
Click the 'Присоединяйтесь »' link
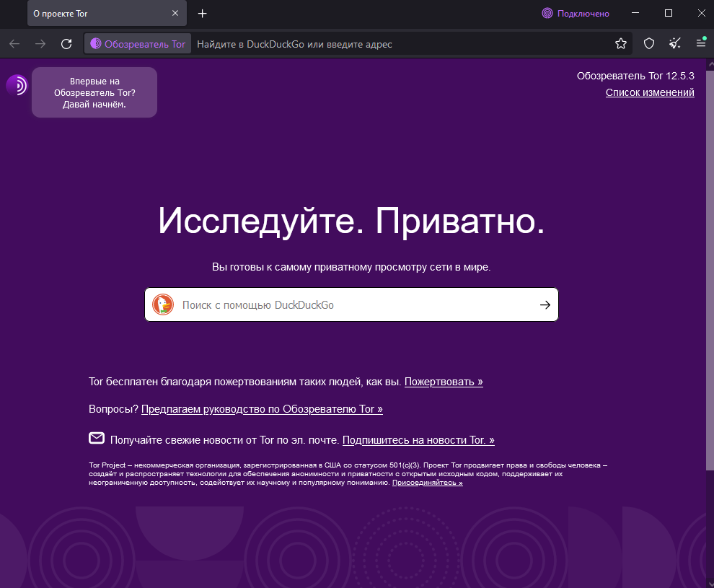(x=428, y=483)
